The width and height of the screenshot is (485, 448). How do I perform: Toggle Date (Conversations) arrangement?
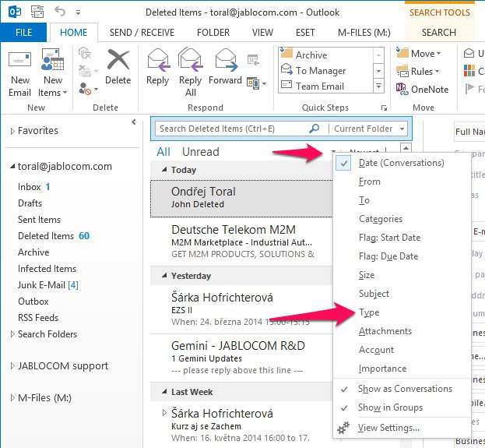tap(402, 163)
